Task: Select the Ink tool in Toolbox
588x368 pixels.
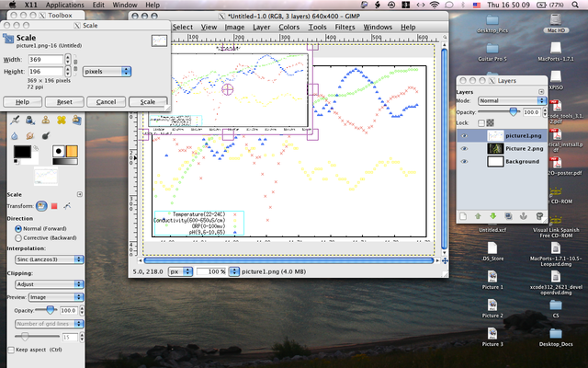Action: (30, 120)
